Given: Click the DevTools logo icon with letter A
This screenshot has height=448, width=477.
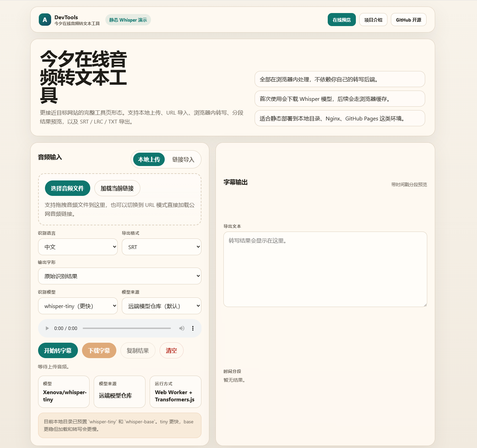Looking at the screenshot, I should (x=45, y=20).
